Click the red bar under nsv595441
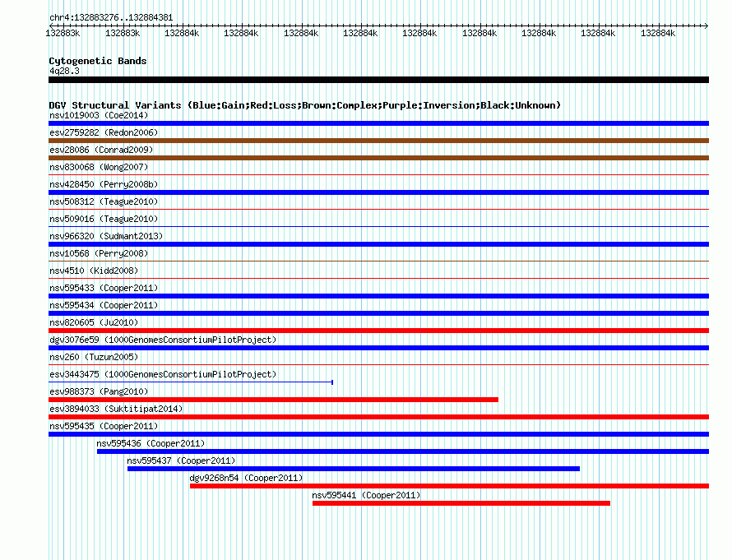Screen dimensions: 732x560 (x=461, y=503)
